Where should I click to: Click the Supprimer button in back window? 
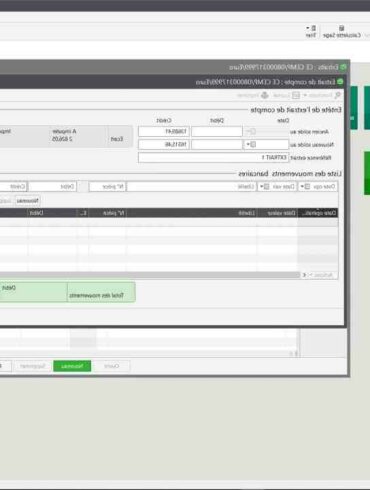point(32,366)
